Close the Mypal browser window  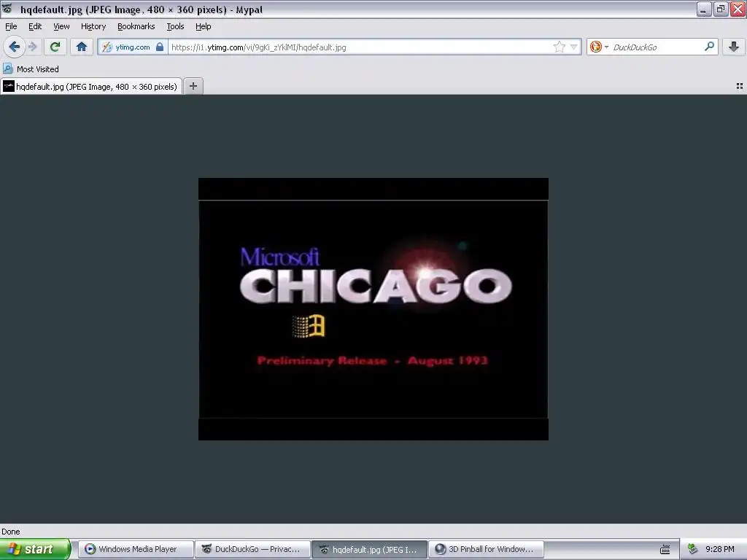click(x=738, y=9)
